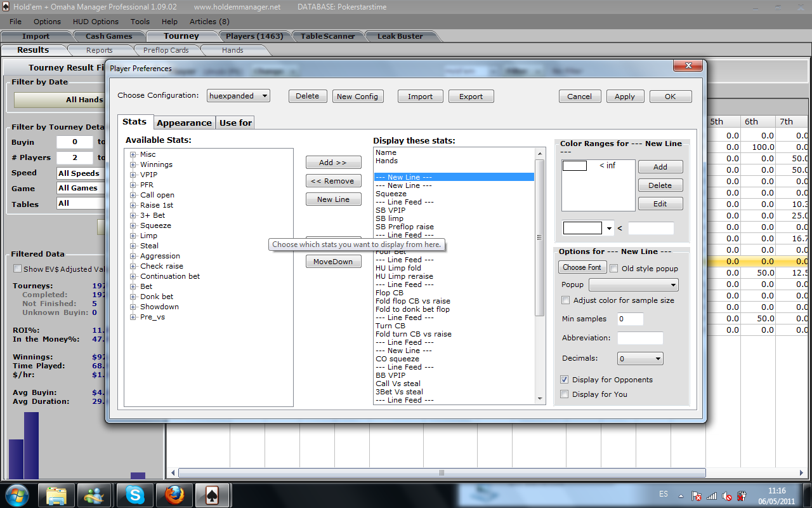Click Apply in Player Preferences
This screenshot has width=812, height=508.
pyautogui.click(x=624, y=97)
